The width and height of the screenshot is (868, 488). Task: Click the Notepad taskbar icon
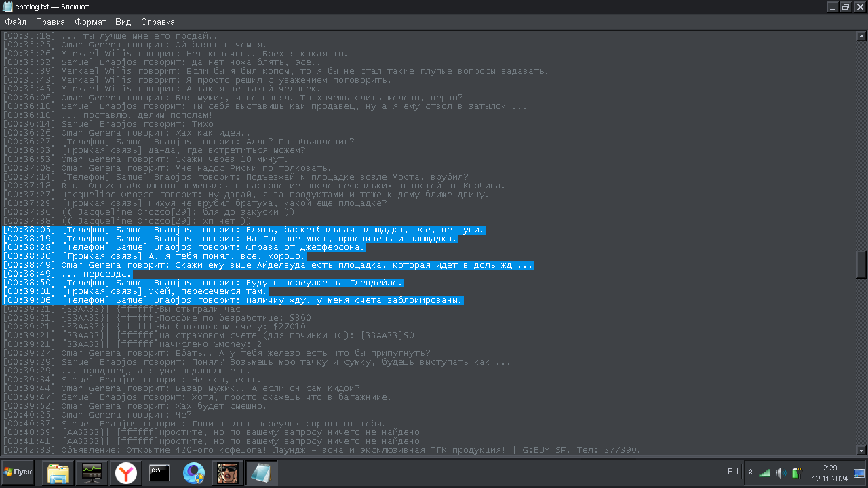coord(261,473)
